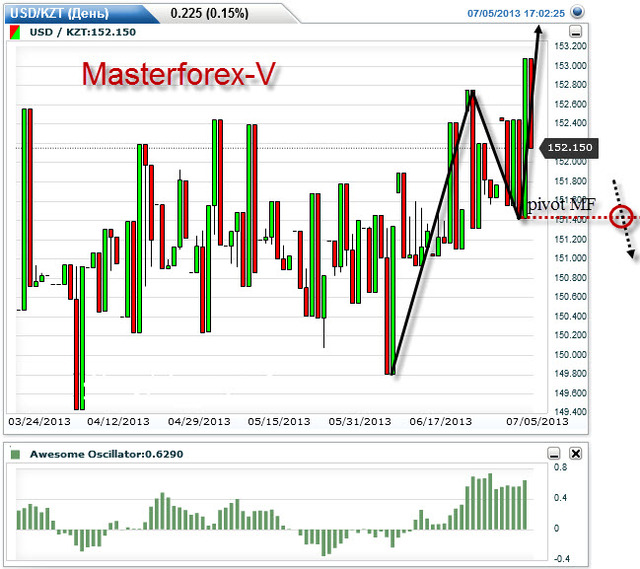The width and height of the screenshot is (640, 569).
Task: Click the green Awesome Oscillator legend swatch
Action: pyautogui.click(x=15, y=454)
